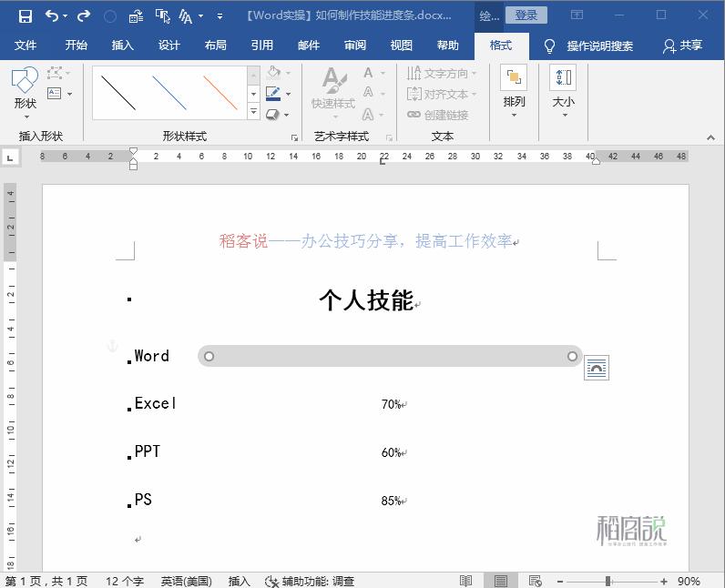
Task: Customize the Quick Access Toolbar dropdown
Action: pyautogui.click(x=220, y=16)
